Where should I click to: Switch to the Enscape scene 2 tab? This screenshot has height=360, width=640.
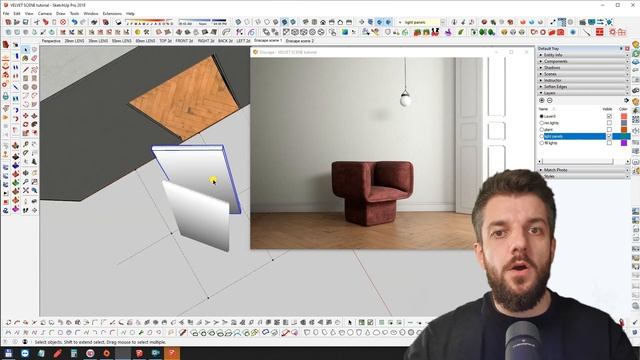[300, 41]
